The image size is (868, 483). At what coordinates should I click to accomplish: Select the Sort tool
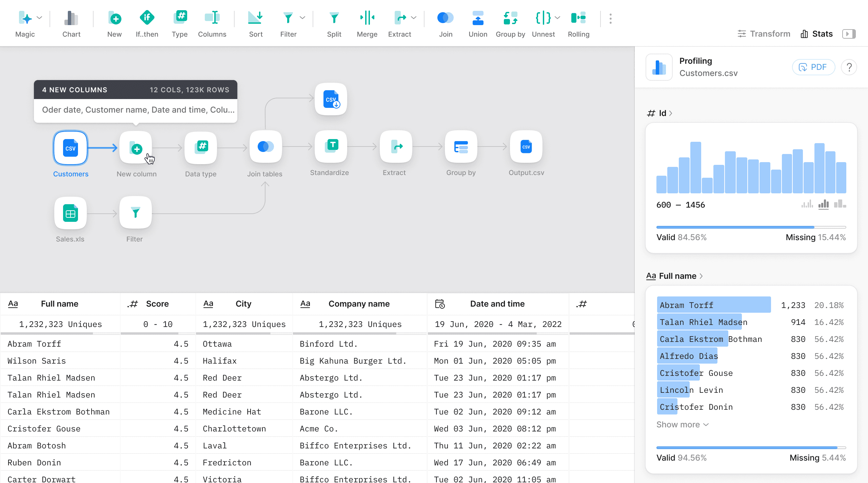(256, 24)
